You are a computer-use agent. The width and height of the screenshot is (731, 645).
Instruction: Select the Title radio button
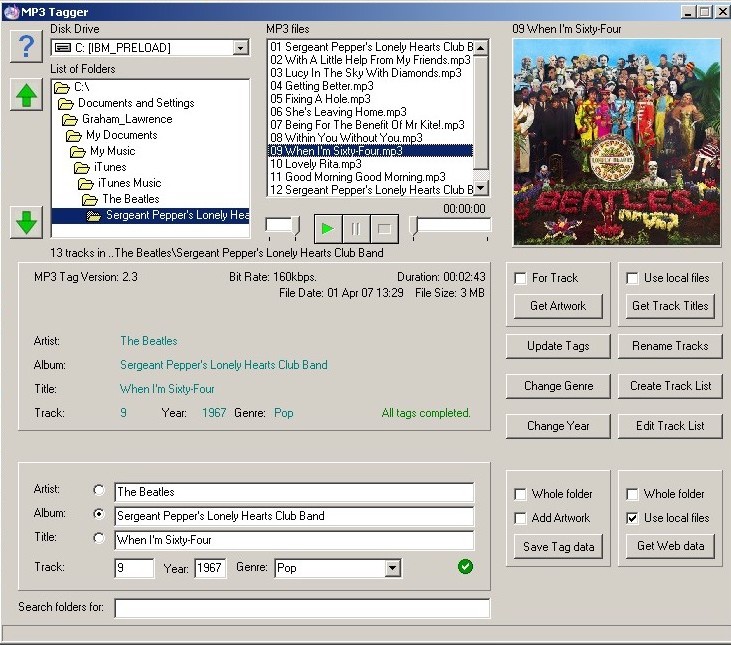[x=98, y=538]
